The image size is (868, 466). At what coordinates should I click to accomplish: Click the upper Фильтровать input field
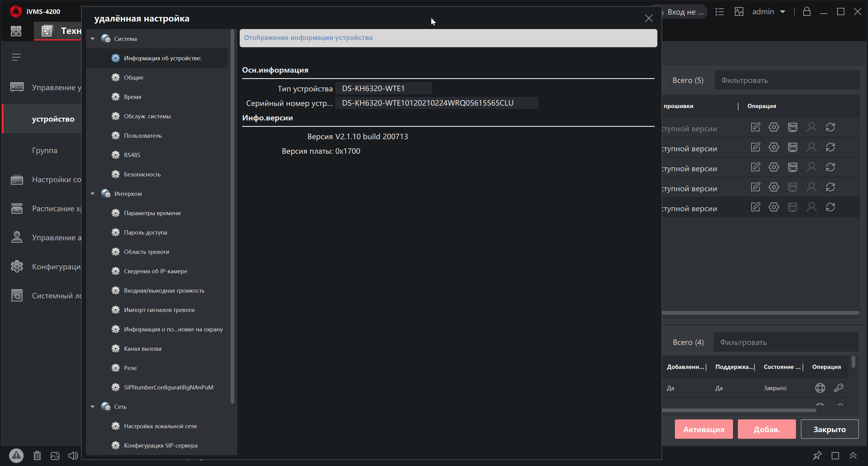[x=787, y=80]
